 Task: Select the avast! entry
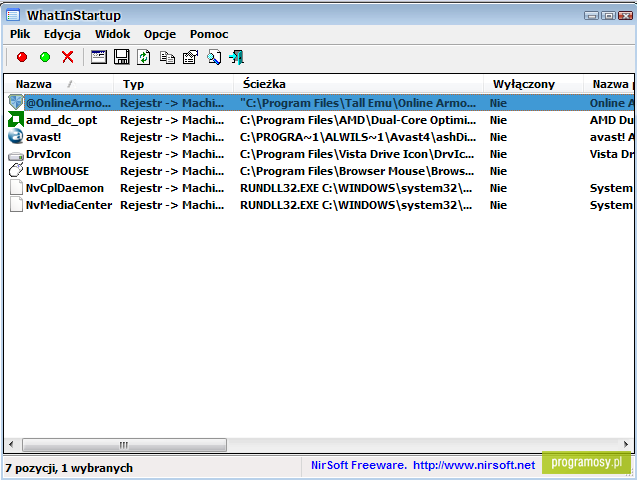(43, 137)
